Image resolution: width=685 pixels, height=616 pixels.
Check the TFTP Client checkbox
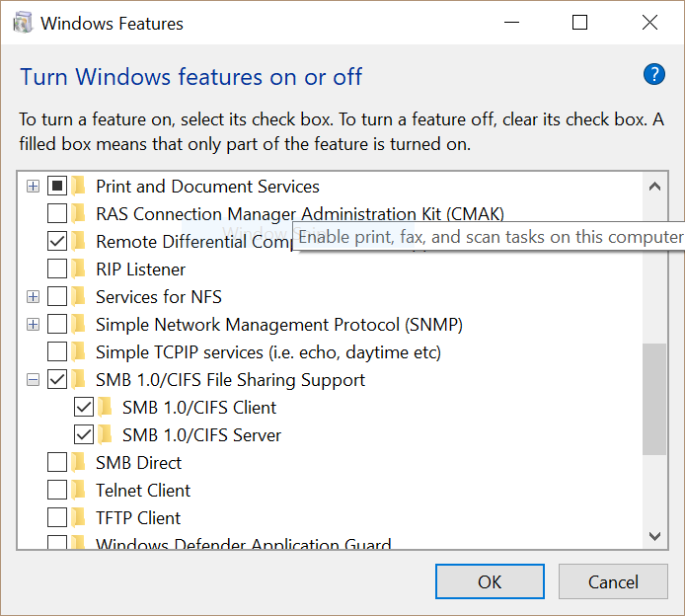tap(57, 517)
